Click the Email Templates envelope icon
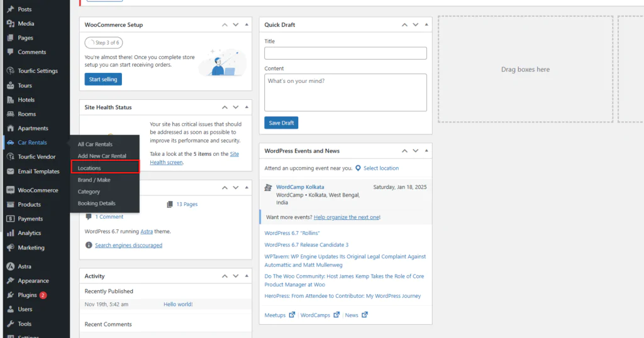This screenshot has width=644, height=338. (x=11, y=171)
